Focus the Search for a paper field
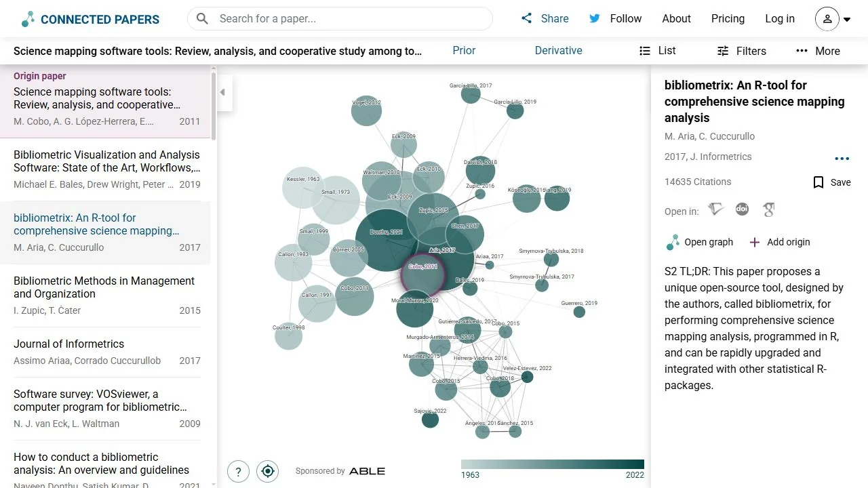868x488 pixels. pos(340,19)
